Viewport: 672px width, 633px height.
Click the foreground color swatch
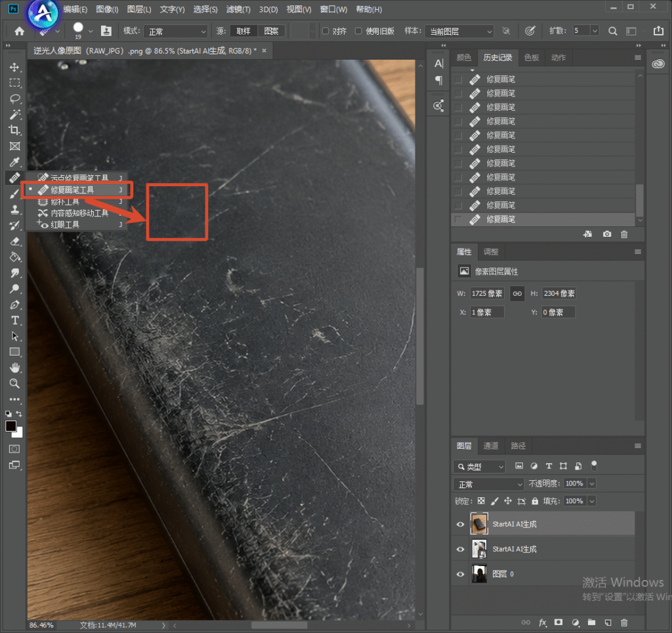point(10,426)
